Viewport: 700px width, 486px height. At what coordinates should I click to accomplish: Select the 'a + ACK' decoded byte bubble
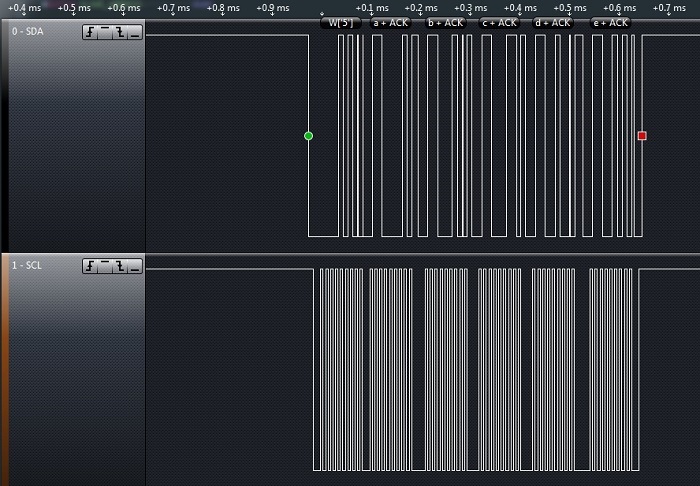(391, 23)
